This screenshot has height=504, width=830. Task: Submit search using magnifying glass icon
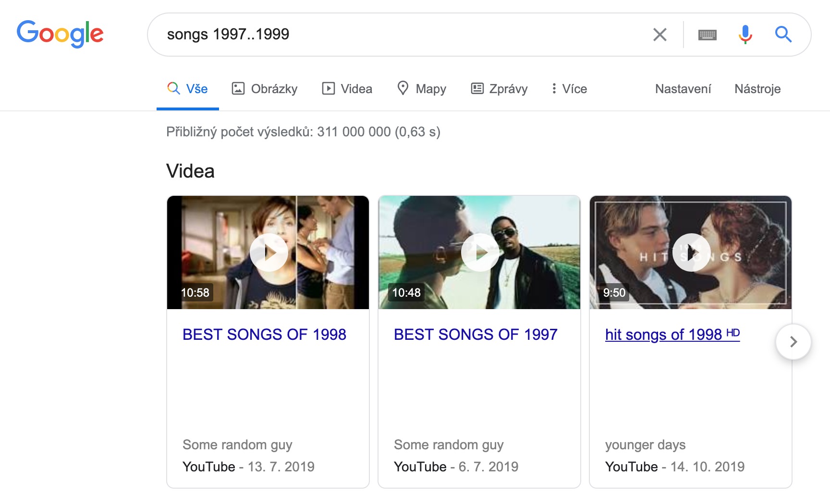pos(783,35)
